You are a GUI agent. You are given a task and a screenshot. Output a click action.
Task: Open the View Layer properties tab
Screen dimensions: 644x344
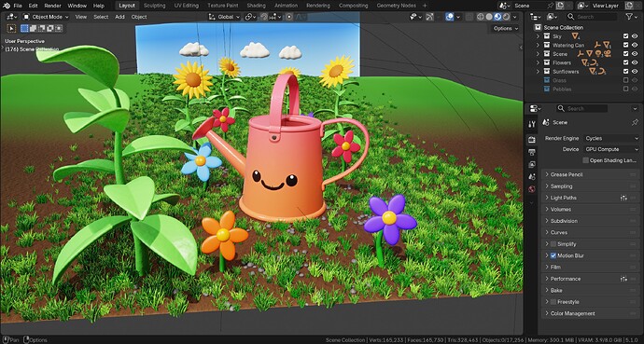pyautogui.click(x=531, y=164)
